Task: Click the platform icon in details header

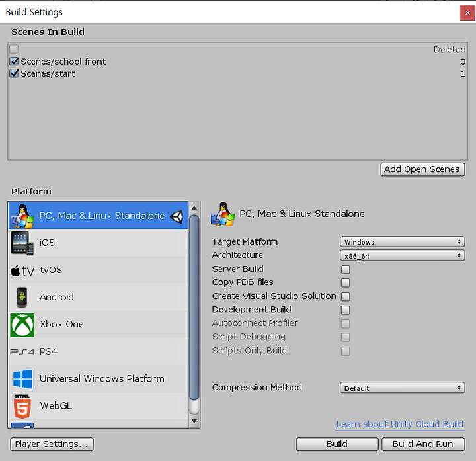Action: click(x=223, y=214)
